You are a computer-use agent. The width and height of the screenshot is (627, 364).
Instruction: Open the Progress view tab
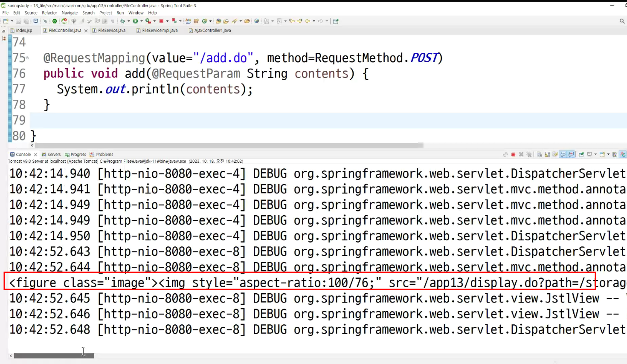pyautogui.click(x=75, y=154)
